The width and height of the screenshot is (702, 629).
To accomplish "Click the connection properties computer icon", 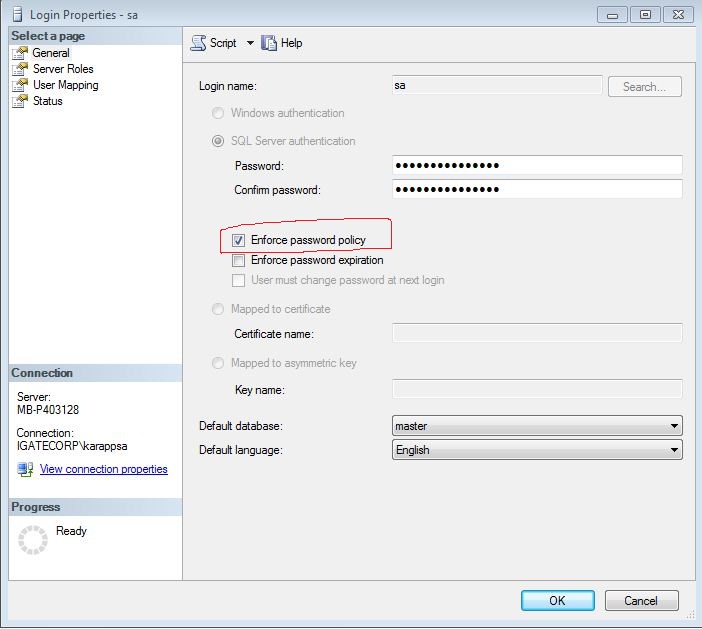I will click(x=25, y=469).
